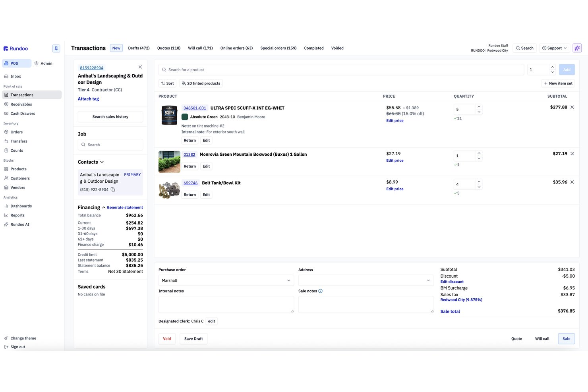Save the transaction as a draft
Image resolution: width=588 pixels, height=392 pixels.
click(x=193, y=339)
